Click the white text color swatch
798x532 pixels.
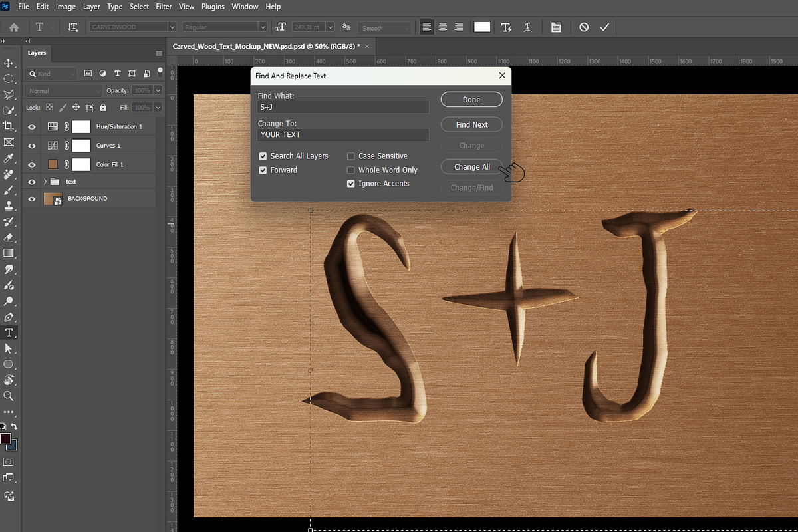[482, 27]
